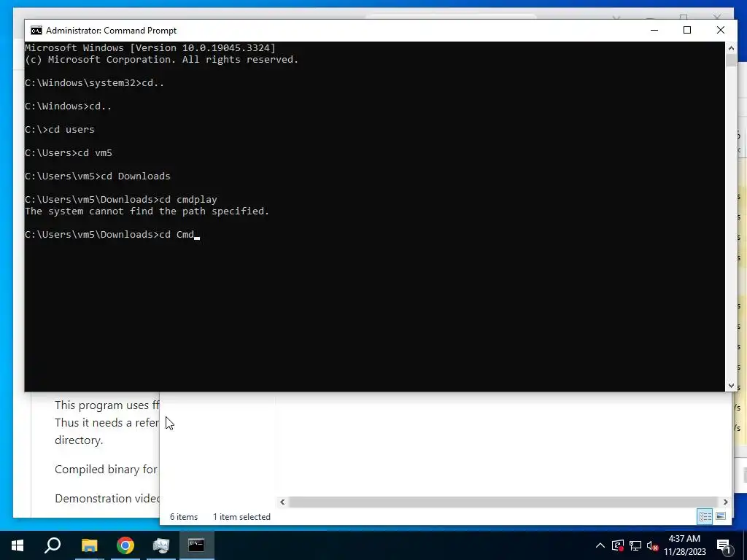Click Explorer horizontal scrollbar left arrow

(x=282, y=502)
